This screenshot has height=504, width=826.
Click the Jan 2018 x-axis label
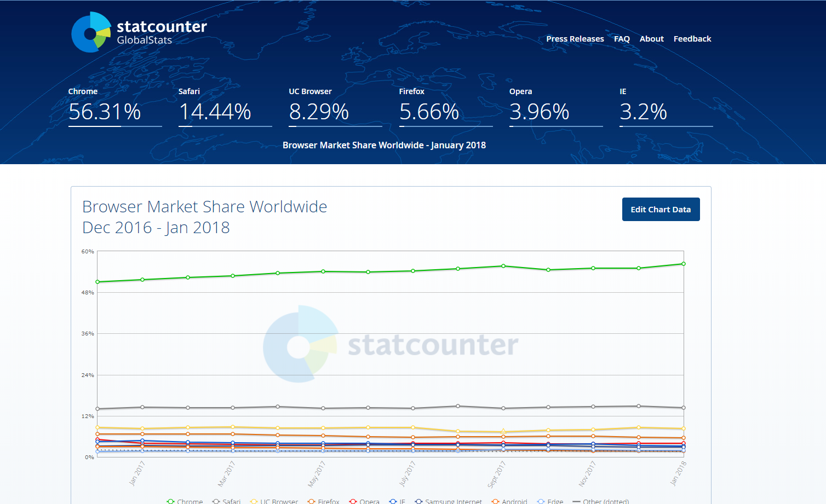tap(678, 473)
